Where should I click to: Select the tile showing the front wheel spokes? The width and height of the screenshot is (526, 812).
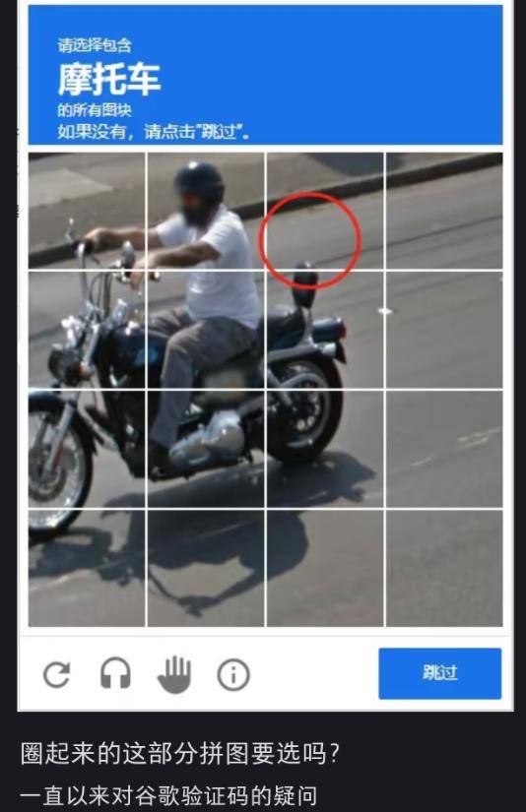(87, 449)
